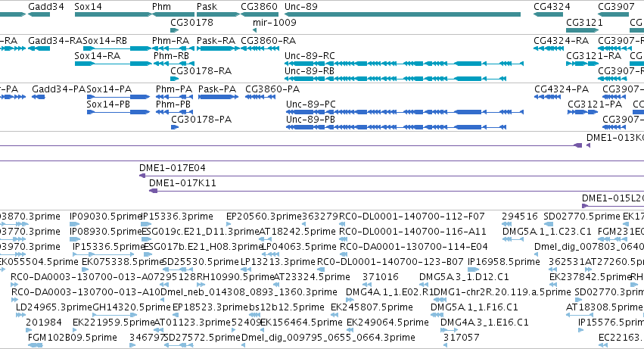Viewport: 644px width, 349px height.
Task: Select the Sox14-RB transcript label
Action: [104, 40]
